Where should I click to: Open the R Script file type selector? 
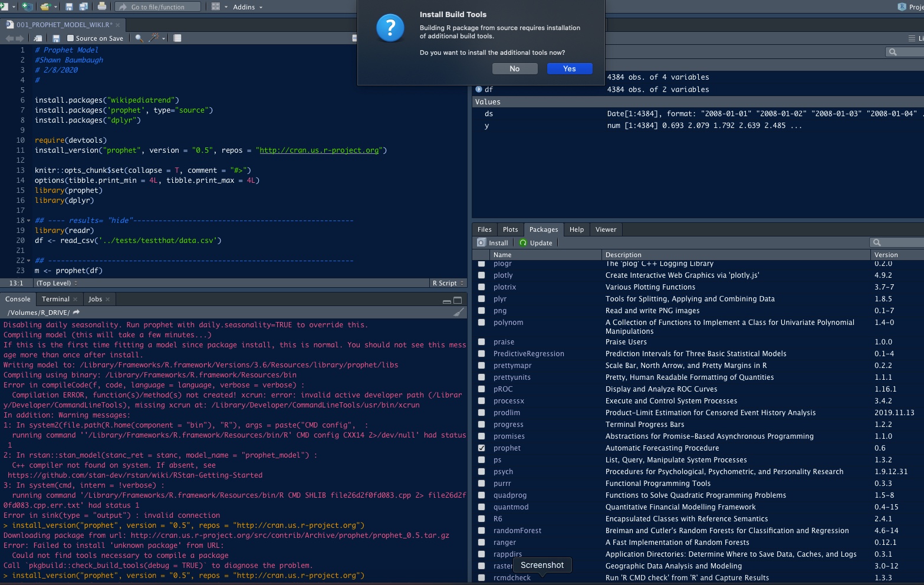(x=448, y=283)
